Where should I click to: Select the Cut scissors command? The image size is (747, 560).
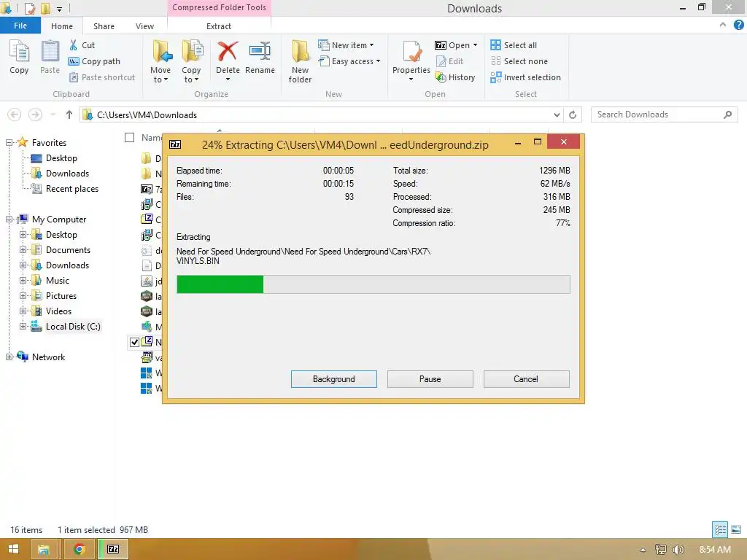click(x=82, y=45)
